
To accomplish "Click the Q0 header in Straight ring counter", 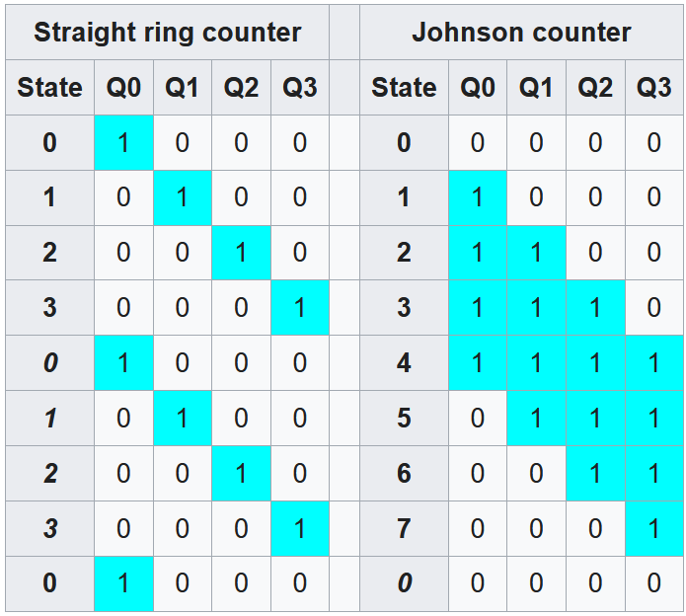I will point(123,88).
